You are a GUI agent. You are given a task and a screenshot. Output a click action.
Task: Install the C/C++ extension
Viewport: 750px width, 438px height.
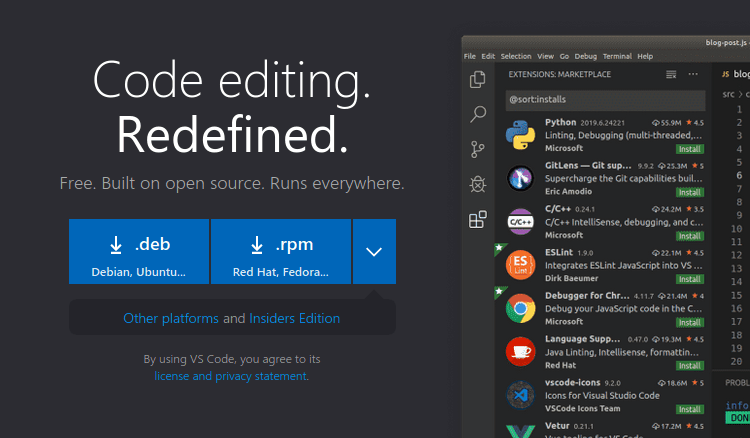point(690,236)
